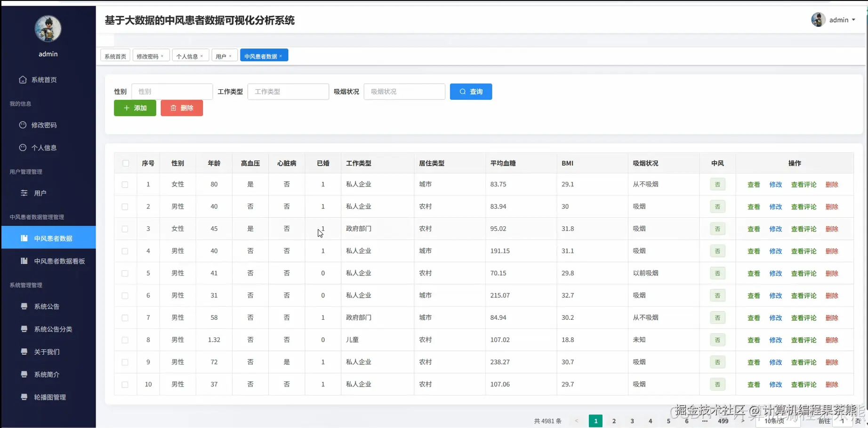Click the 用户 management icon
Viewport: 868px width, 428px height.
23,193
